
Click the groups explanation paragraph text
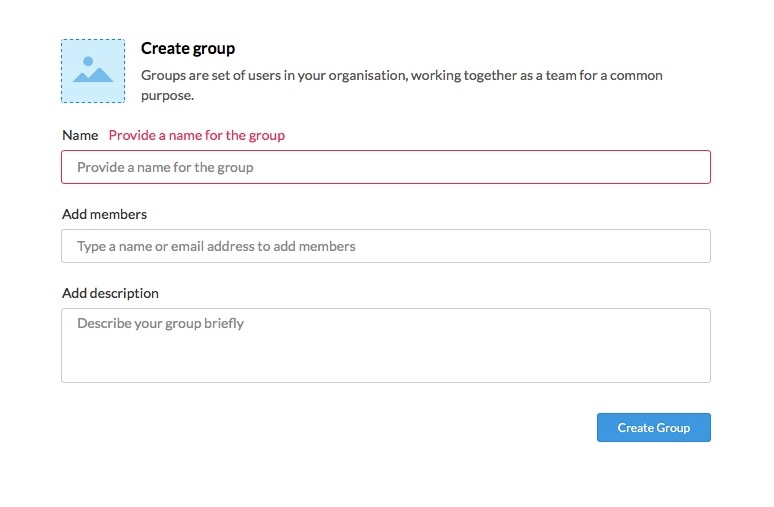(x=402, y=85)
